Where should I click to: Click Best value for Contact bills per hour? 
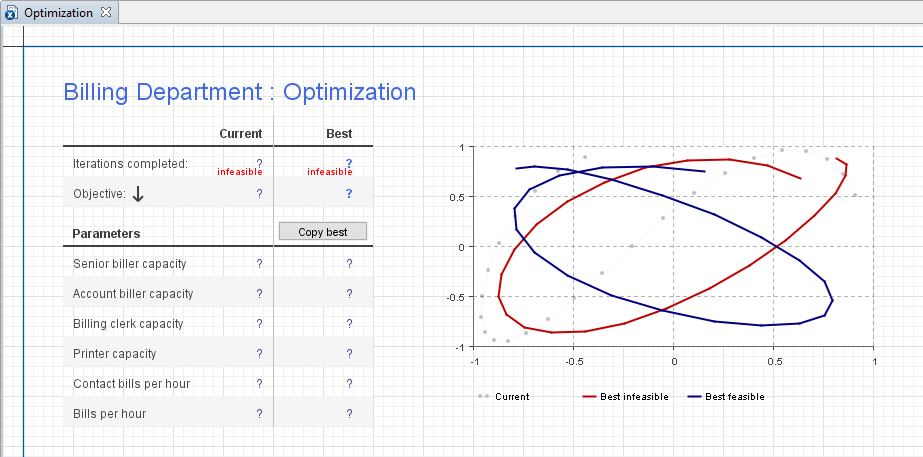click(349, 384)
